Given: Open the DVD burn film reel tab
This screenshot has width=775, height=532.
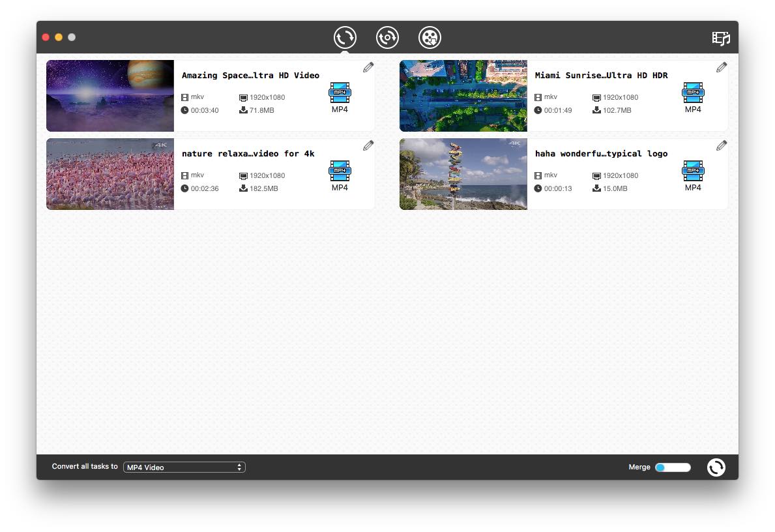Looking at the screenshot, I should click(430, 38).
